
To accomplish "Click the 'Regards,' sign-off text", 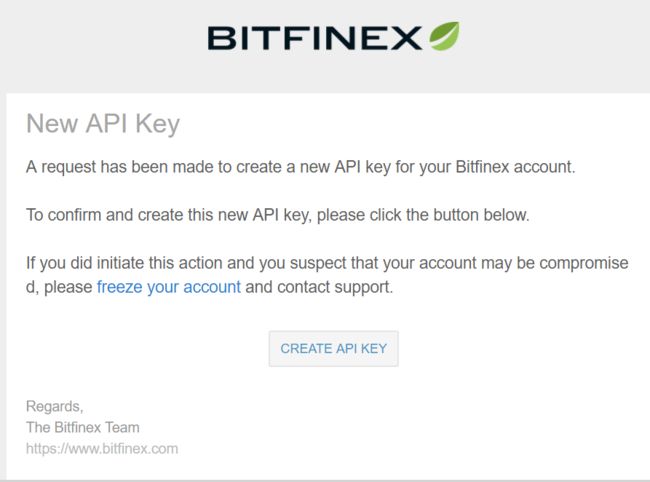I will 55,406.
